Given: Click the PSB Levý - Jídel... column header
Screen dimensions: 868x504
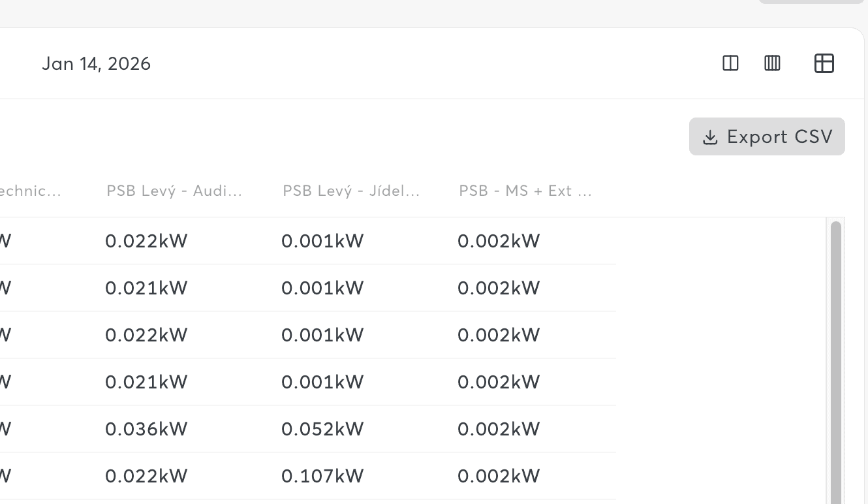Looking at the screenshot, I should pos(351,191).
